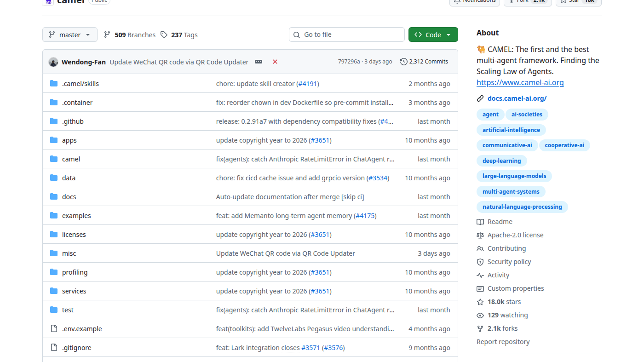
Task: Open the Wendong-Fan author link
Action: coord(84,62)
